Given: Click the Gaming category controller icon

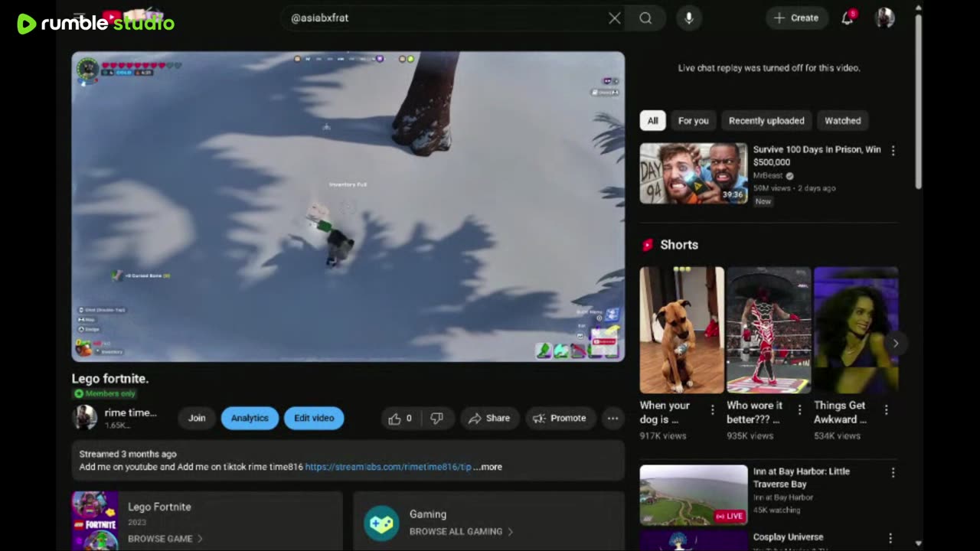Looking at the screenshot, I should coord(381,523).
